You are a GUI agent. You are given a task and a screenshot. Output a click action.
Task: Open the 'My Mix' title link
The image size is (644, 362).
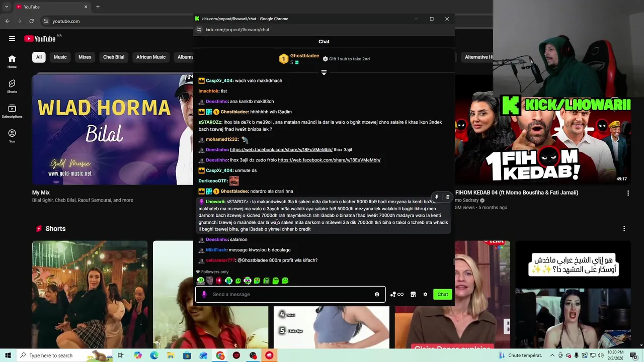pos(41,193)
